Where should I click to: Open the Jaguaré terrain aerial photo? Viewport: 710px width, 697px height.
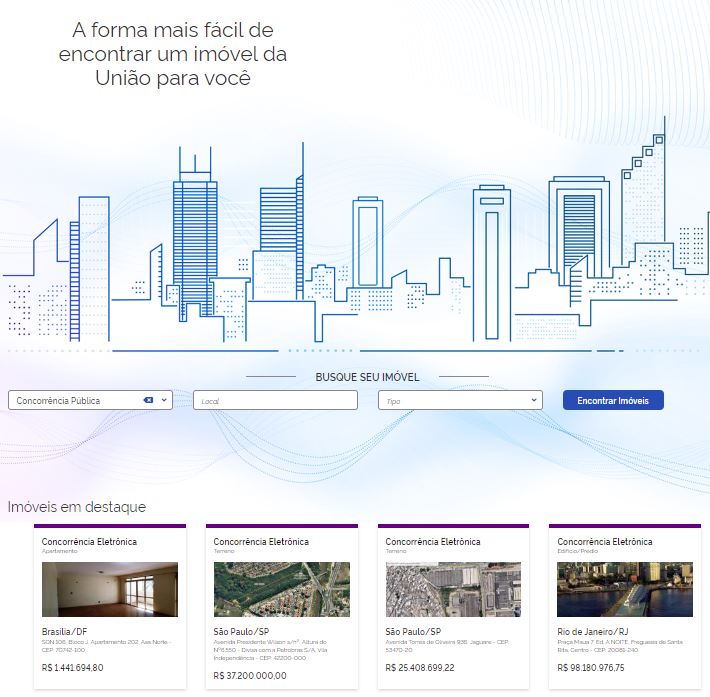(454, 589)
